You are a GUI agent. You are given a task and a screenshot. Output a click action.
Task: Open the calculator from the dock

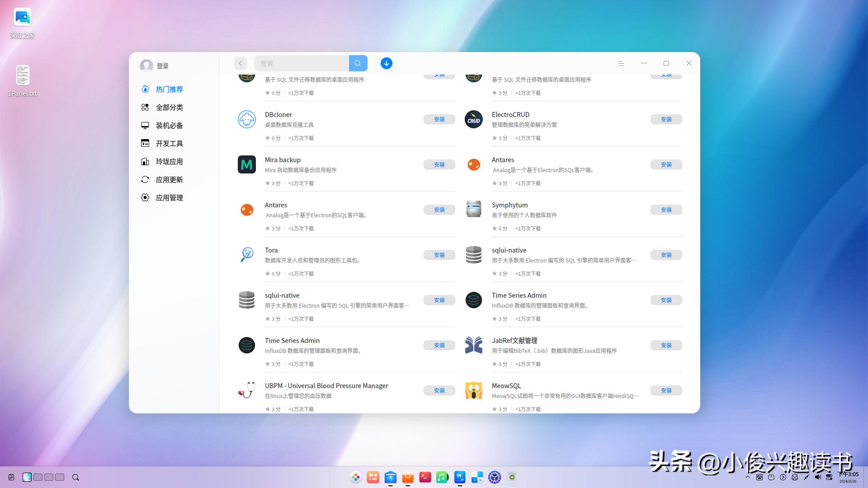[x=477, y=477]
